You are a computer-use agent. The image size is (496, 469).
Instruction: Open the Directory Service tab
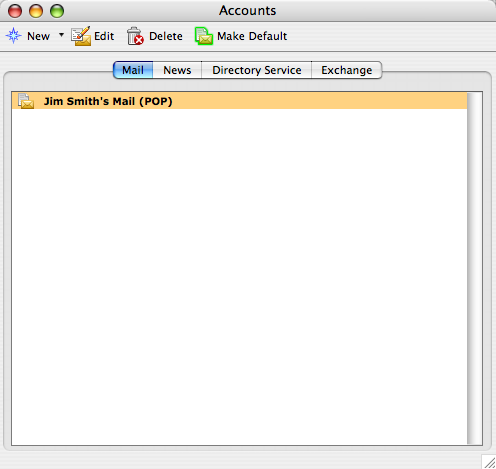tap(257, 70)
